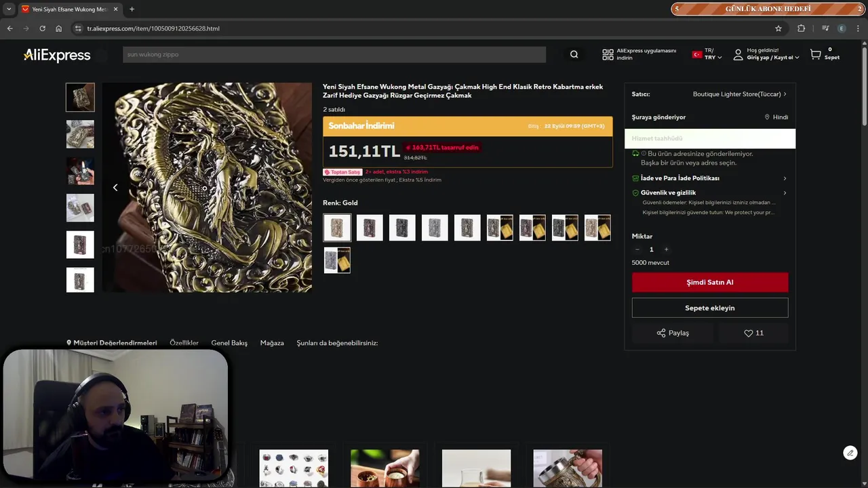Click the Paylaş share button

click(673, 333)
